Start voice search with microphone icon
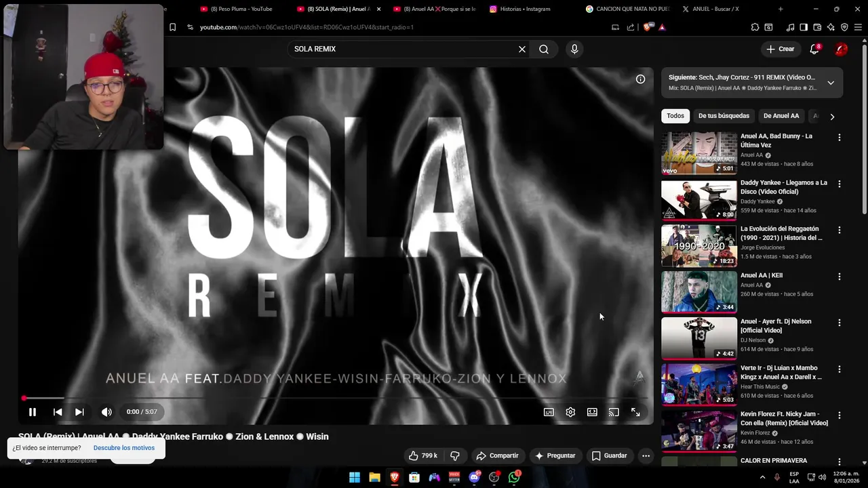Viewport: 868px width, 488px height. click(x=574, y=49)
